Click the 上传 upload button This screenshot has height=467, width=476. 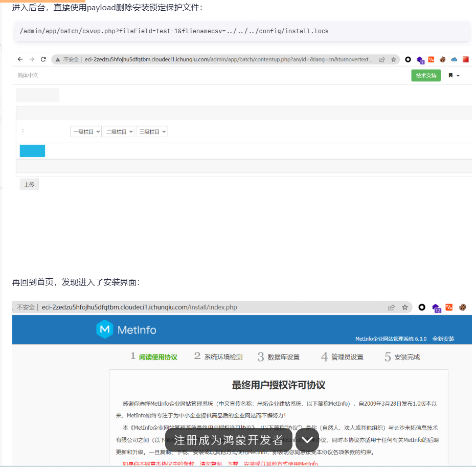point(29,184)
